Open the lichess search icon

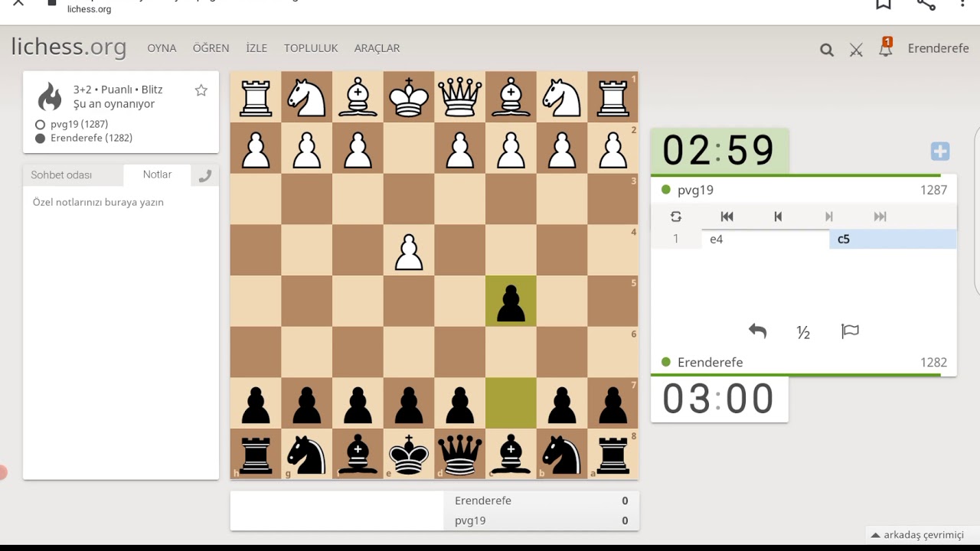pos(826,50)
